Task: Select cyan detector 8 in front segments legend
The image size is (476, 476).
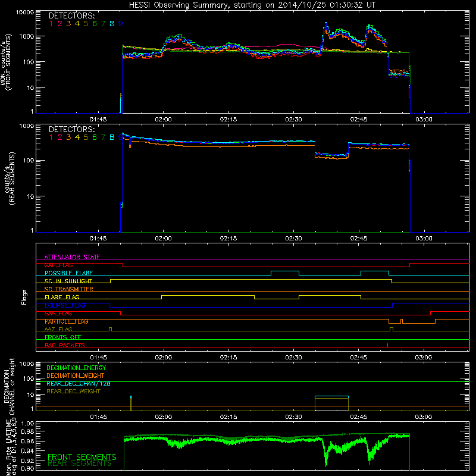Action: [112, 24]
